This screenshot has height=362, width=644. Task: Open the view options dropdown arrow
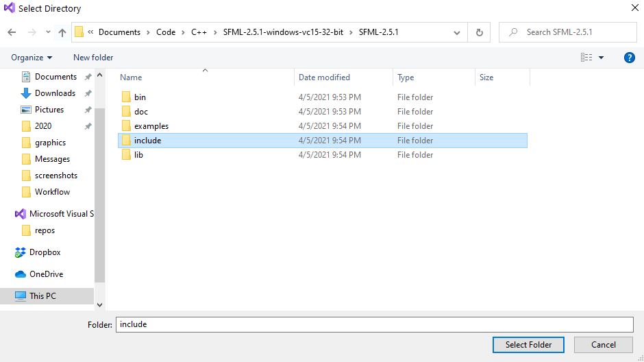[602, 58]
